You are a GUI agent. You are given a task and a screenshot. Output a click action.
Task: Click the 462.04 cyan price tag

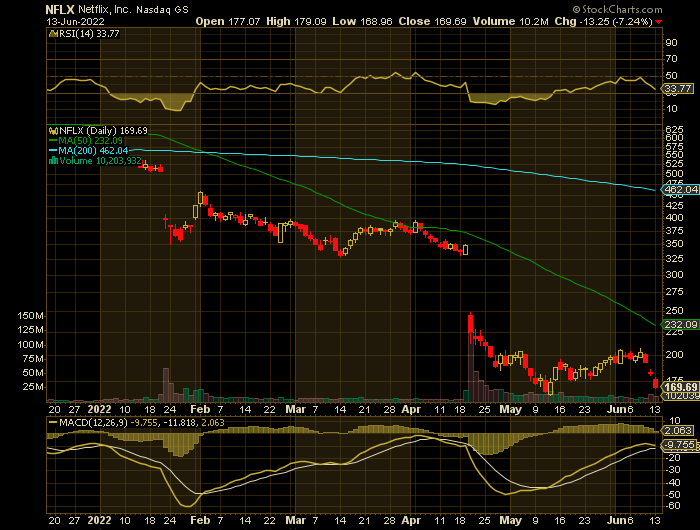pos(681,190)
